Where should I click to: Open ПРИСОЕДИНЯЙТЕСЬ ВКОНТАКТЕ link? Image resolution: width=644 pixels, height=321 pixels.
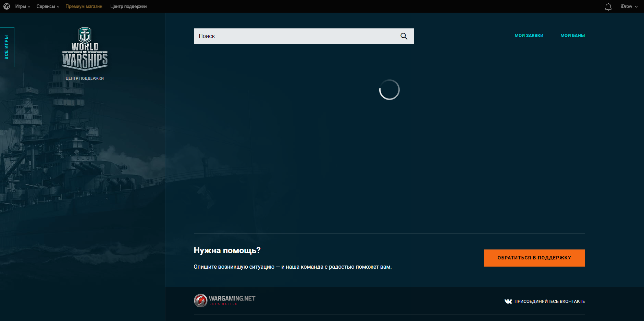click(x=549, y=301)
